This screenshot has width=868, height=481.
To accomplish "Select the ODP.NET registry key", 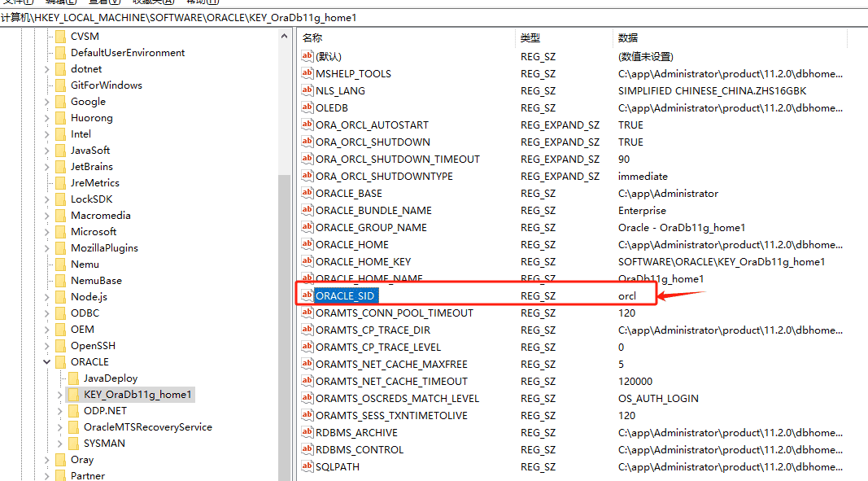I will tap(106, 410).
